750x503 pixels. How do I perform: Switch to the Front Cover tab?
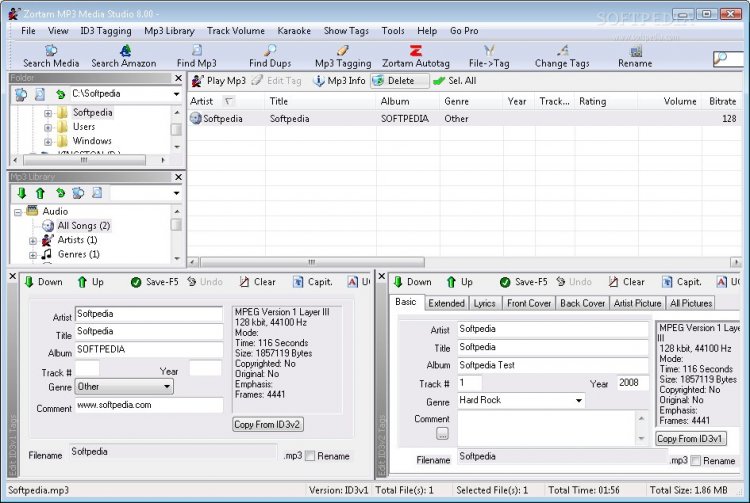(x=529, y=303)
